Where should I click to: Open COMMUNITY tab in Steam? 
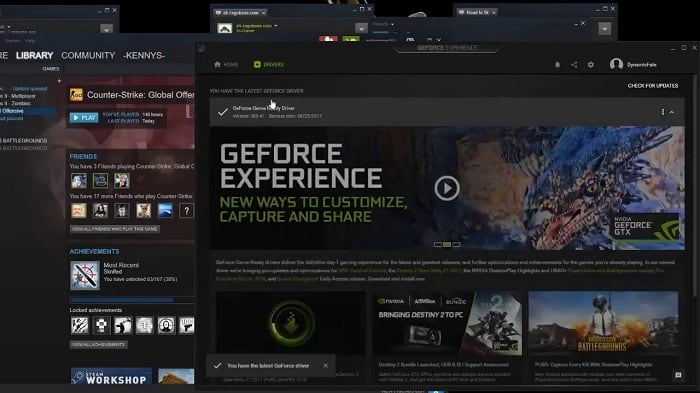coord(88,55)
